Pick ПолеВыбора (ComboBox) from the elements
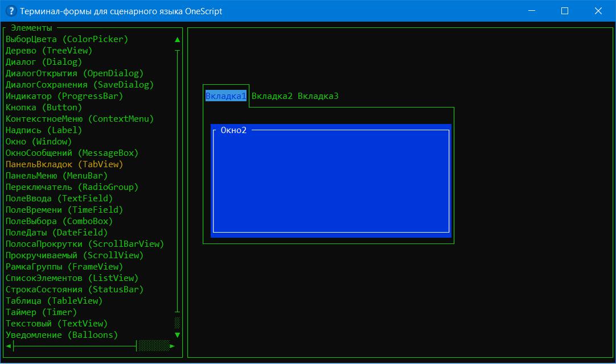Image resolution: width=616 pixels, height=364 pixels. coord(59,221)
